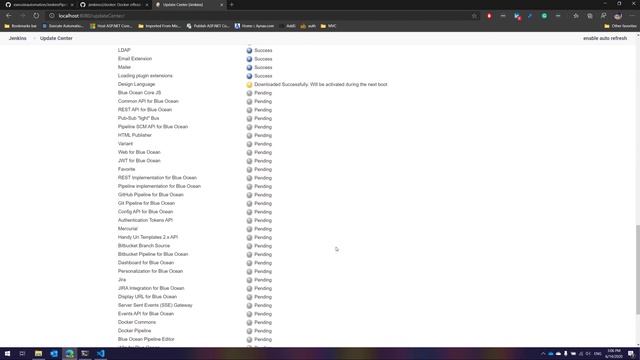Open the MVC bookmarks folder
Viewport: 640px width, 360px height.
[x=329, y=26]
